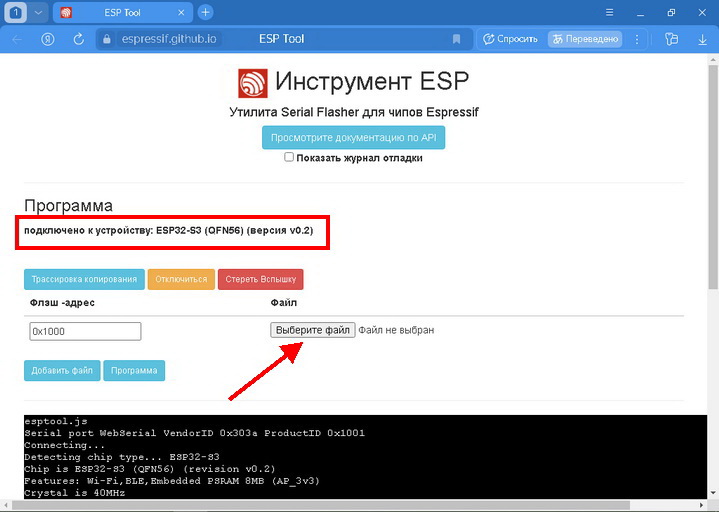The width and height of the screenshot is (719, 512).
Task: Click the Файл не выбран text
Action: [396, 330]
